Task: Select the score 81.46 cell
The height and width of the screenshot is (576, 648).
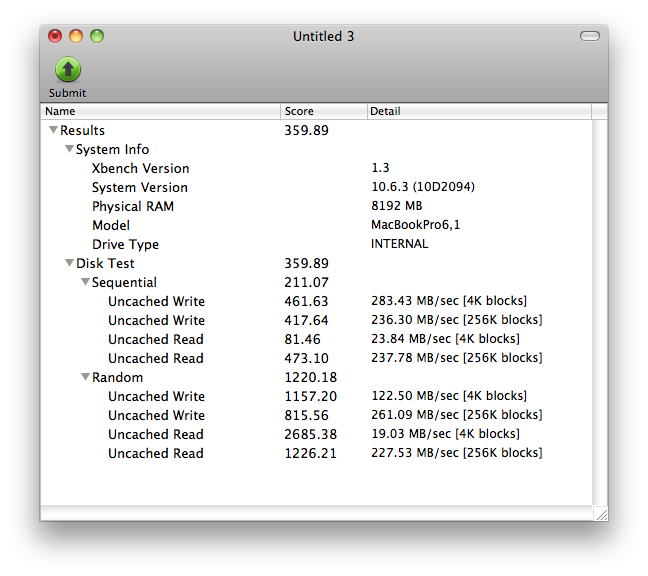Action: tap(302, 339)
